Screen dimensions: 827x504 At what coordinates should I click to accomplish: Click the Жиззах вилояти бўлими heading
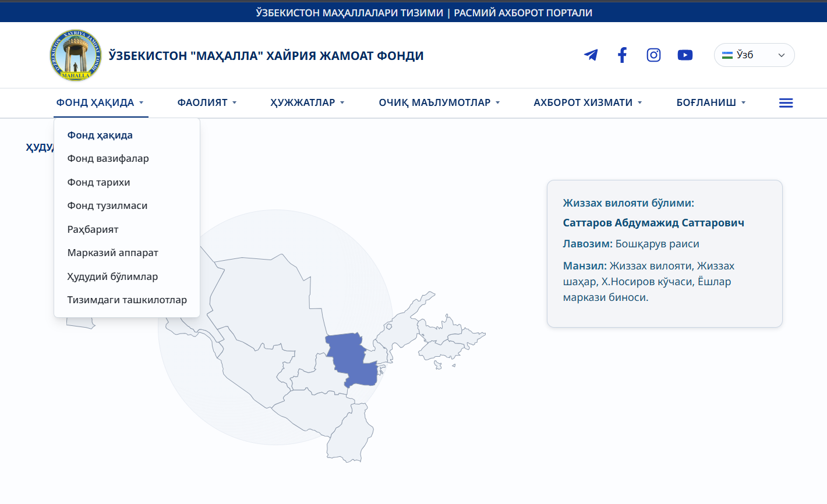(628, 203)
